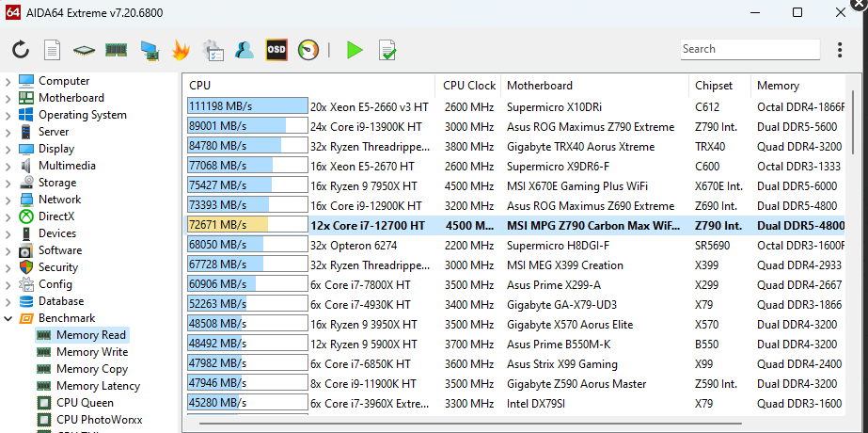Viewport: 868px width, 433px height.
Task: Expand the Storage tree node
Action: tap(8, 183)
